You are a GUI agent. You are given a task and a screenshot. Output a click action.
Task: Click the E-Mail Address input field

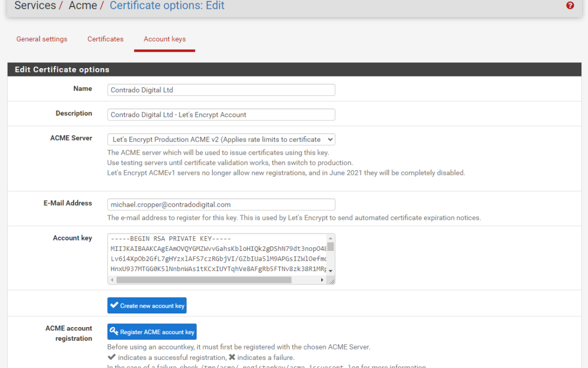coord(221,204)
